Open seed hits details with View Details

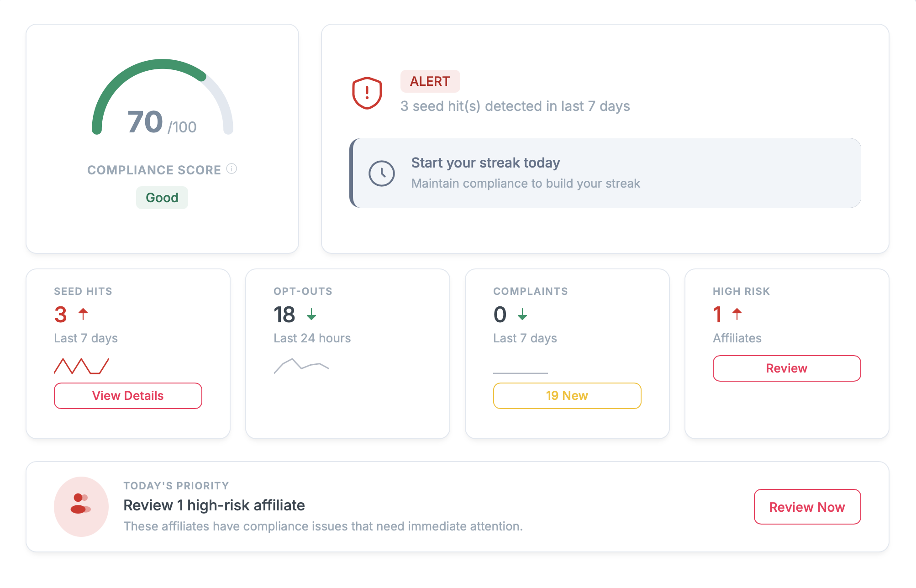(x=128, y=395)
